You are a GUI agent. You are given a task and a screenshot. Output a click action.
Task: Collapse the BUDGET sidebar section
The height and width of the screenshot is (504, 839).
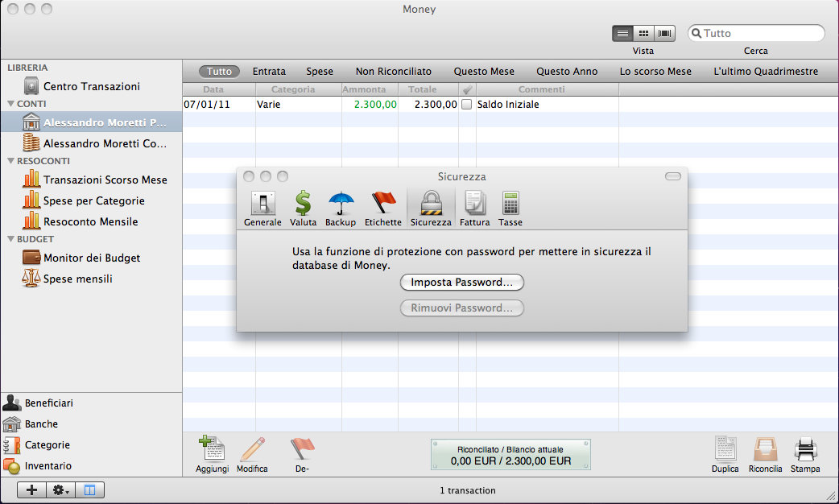pyautogui.click(x=10, y=239)
